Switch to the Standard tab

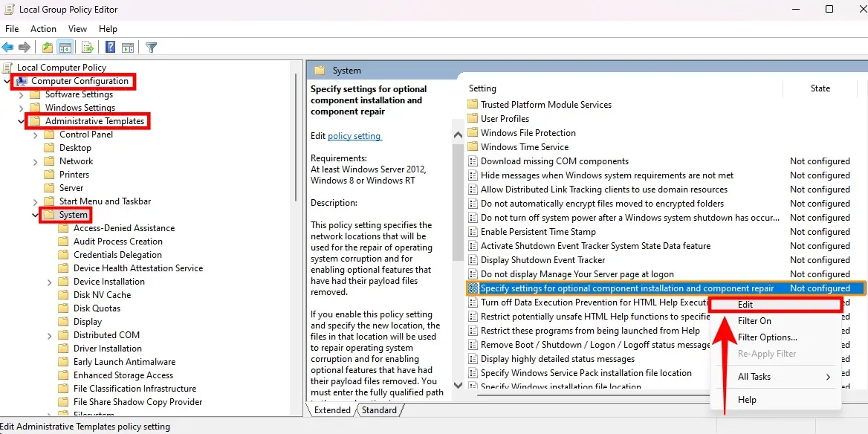pyautogui.click(x=380, y=409)
